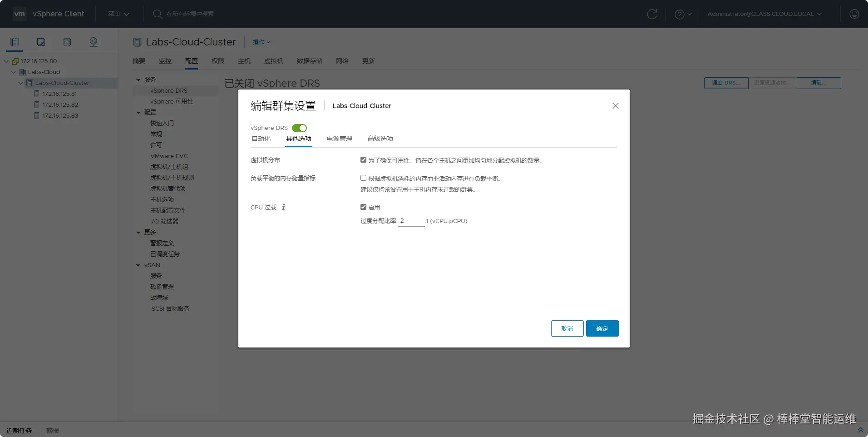868x437 pixels.
Task: Click the host icon for 172.16.125.82
Action: 37,105
